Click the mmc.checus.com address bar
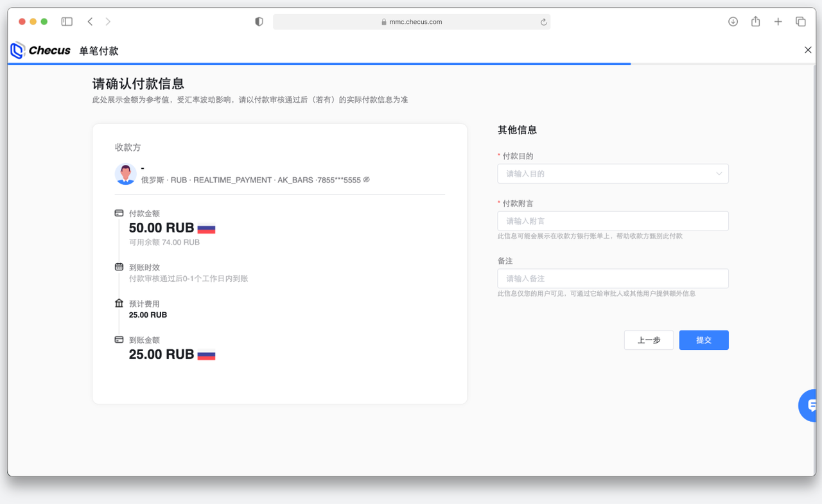Screen dimensions: 822x504 (412, 22)
